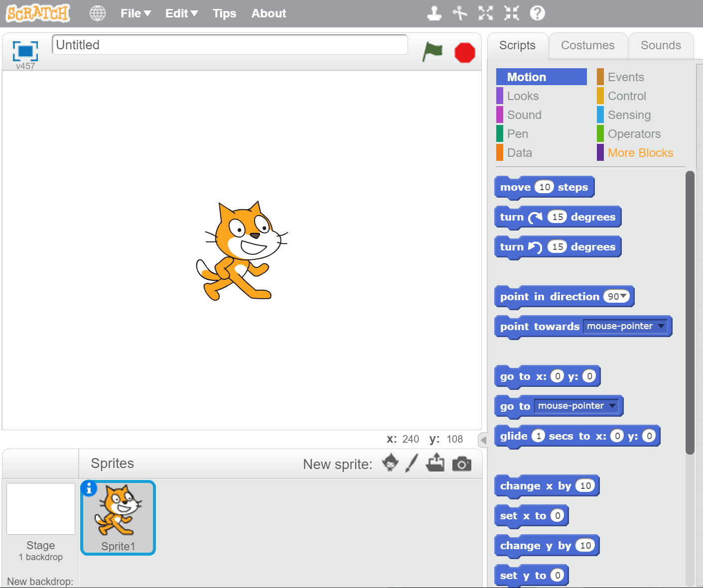
Task: Switch stage to full screen mode
Action: click(25, 51)
